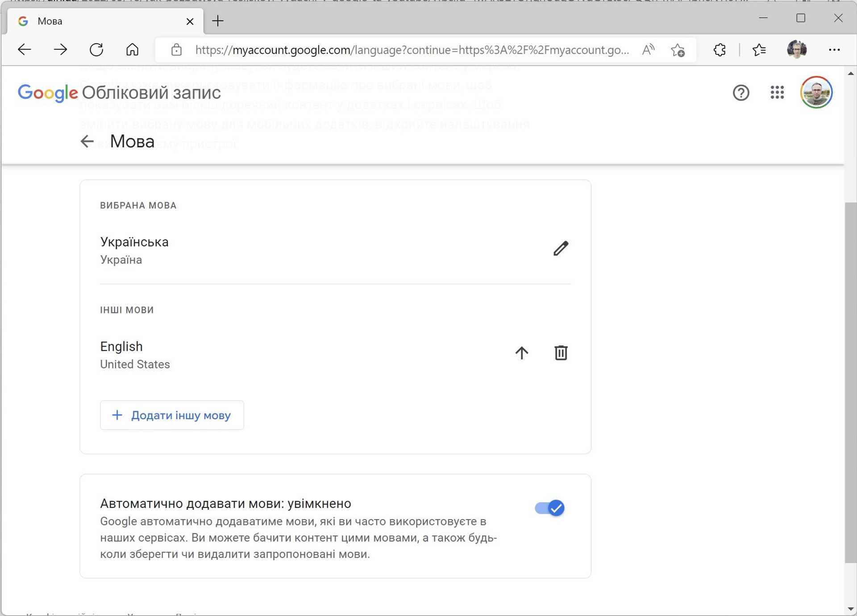
Task: Reload the current page
Action: tap(96, 50)
